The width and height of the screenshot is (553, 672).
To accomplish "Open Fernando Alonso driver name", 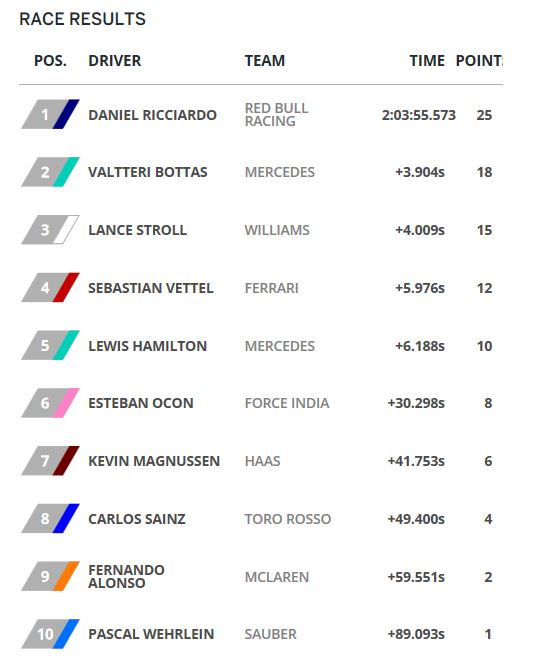I will (126, 576).
